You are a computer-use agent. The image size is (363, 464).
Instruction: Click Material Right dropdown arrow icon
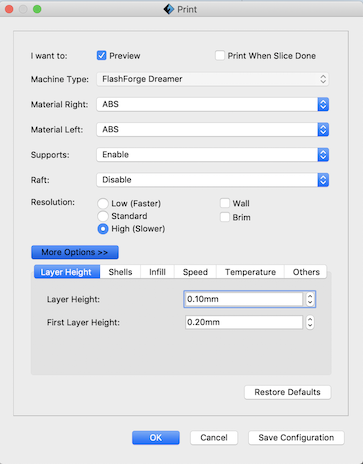pos(323,104)
